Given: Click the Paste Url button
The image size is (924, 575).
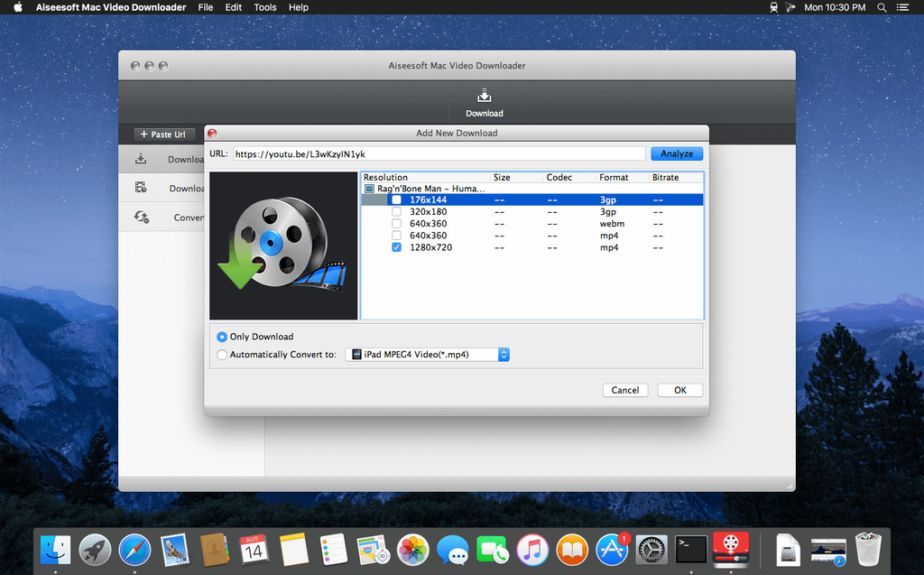Looking at the screenshot, I should pos(162,134).
